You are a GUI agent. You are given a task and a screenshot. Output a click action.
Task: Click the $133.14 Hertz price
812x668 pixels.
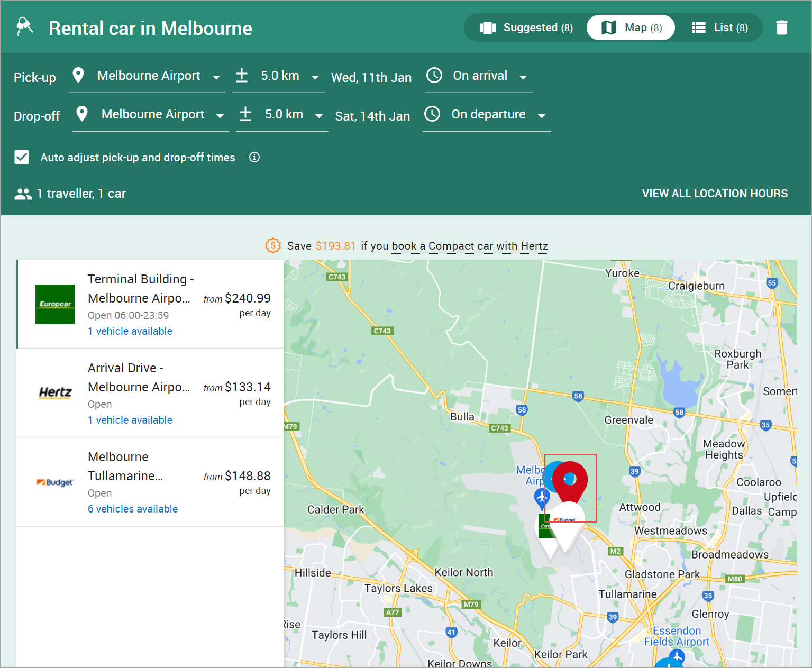click(x=248, y=387)
